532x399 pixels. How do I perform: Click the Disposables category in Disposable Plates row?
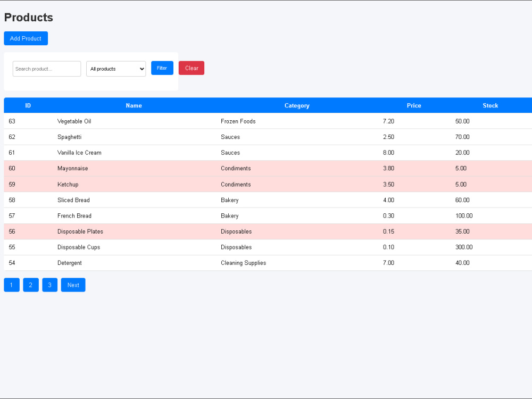236,231
